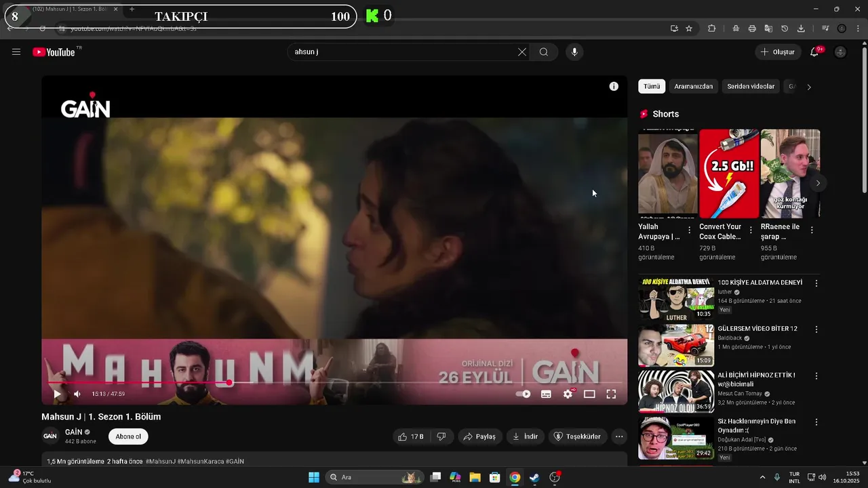Download video with İndir
Viewport: 868px width, 488px height.
tap(526, 436)
